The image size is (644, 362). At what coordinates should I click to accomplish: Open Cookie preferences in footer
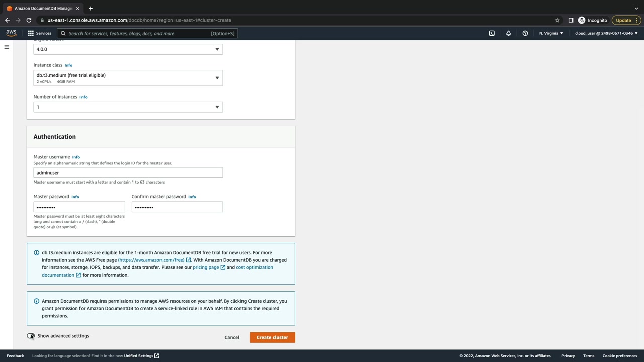pos(620,356)
